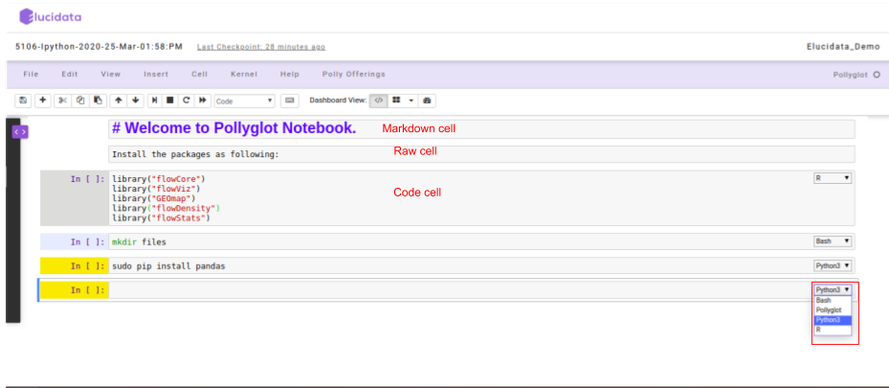This screenshot has width=889, height=388.
Task: Click the Pollyglot kernel status circle
Action: pos(877,74)
